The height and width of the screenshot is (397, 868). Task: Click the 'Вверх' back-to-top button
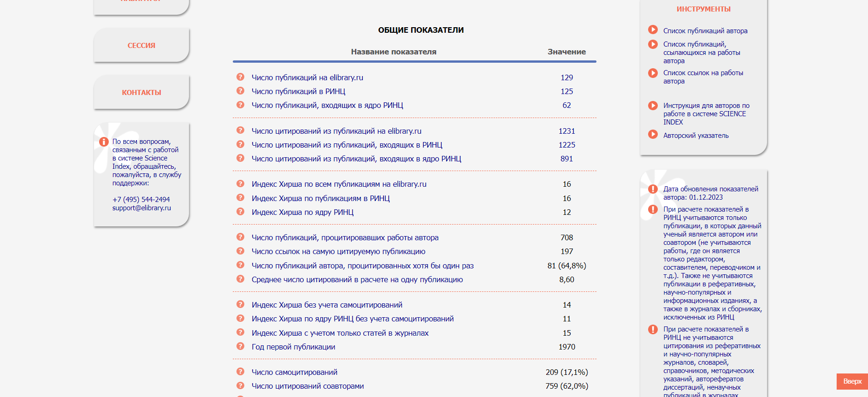point(852,381)
